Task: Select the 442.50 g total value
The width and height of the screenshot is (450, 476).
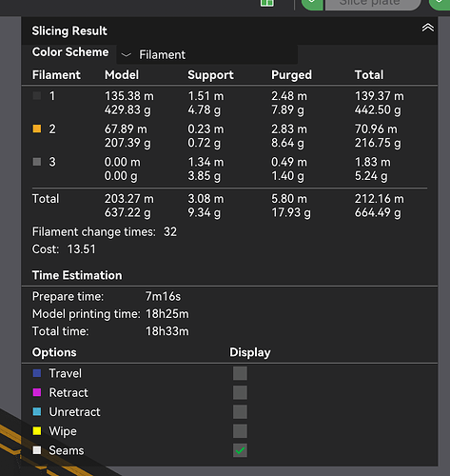Action: (378, 109)
